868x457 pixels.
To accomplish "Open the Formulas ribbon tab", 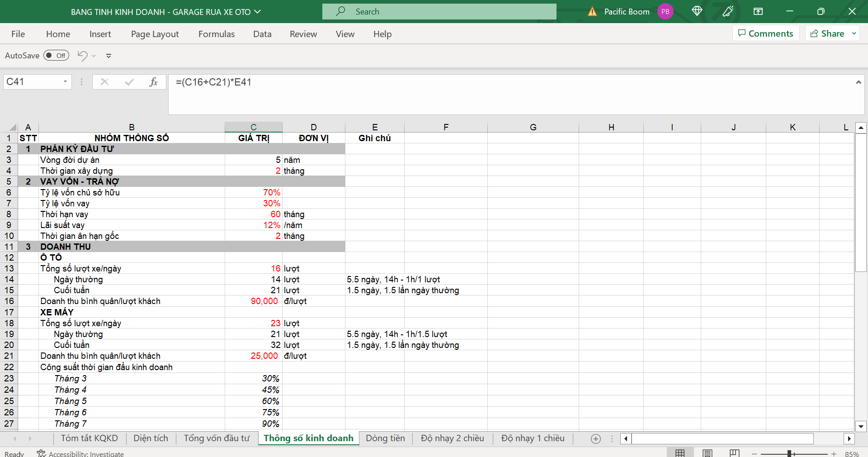I will coord(217,34).
